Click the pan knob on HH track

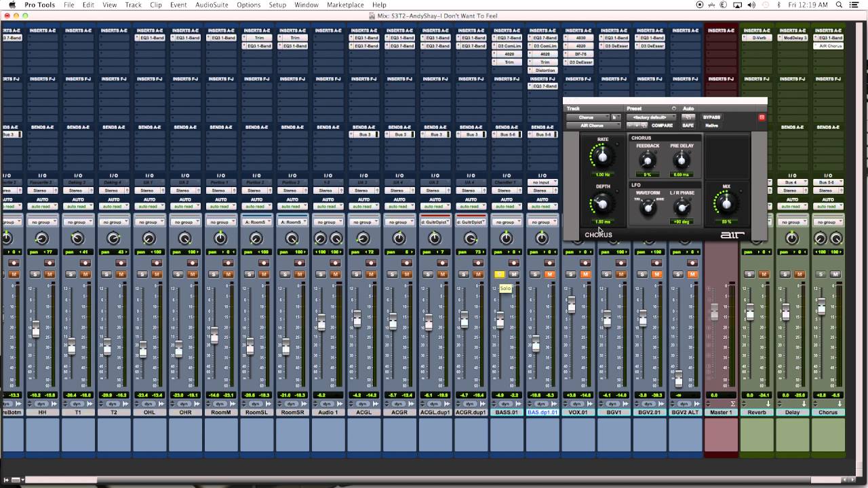(42, 238)
